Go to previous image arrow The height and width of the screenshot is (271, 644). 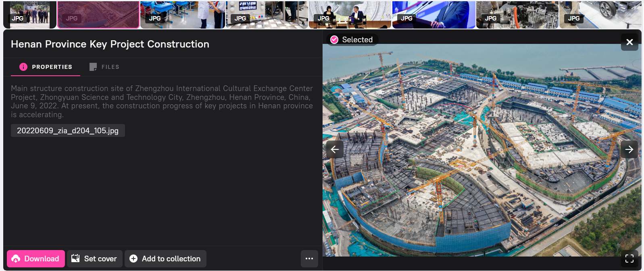pyautogui.click(x=335, y=149)
